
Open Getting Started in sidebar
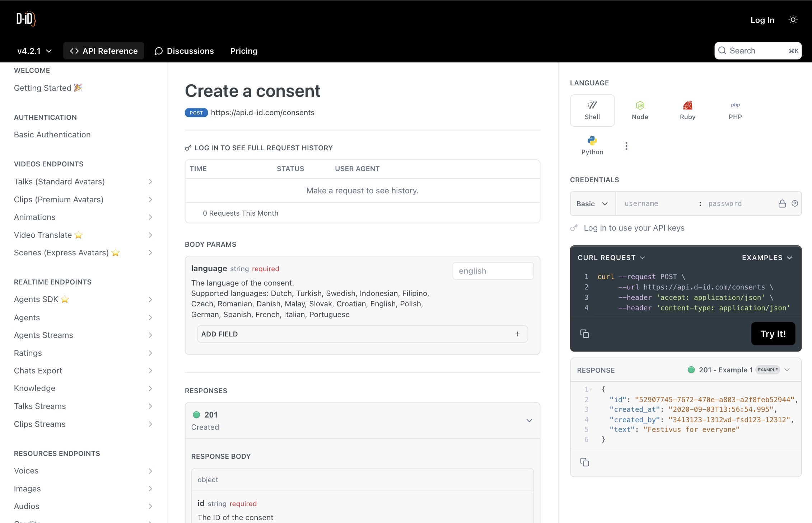click(48, 88)
